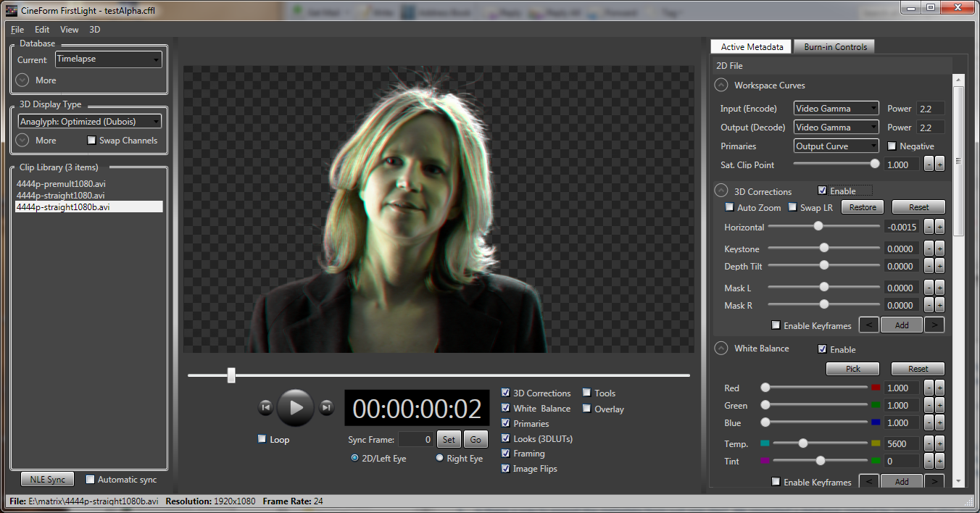Select 4444p-premult1080.avi in Clip Library
The height and width of the screenshot is (513, 980).
coord(61,184)
